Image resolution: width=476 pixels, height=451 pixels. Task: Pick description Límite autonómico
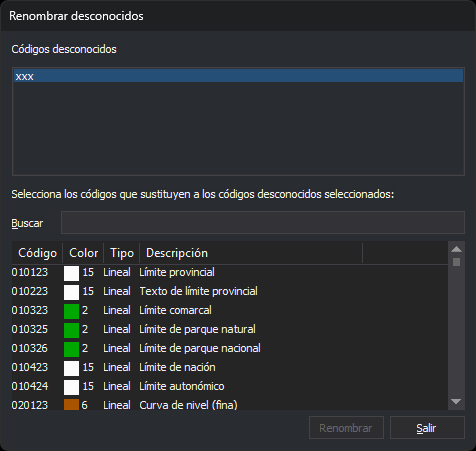pos(182,386)
